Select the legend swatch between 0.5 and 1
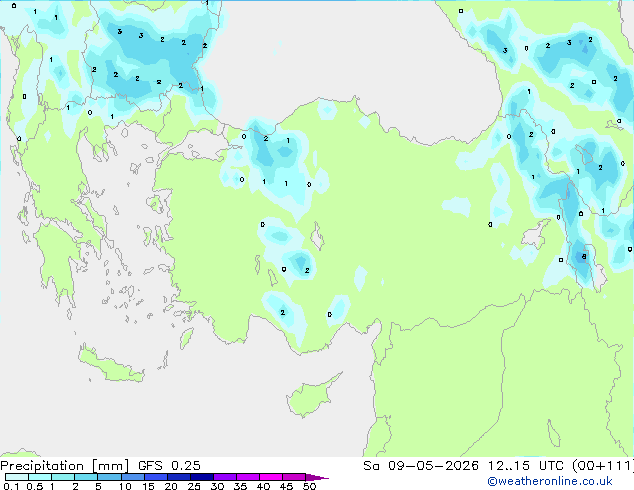634x490 pixels. pos(40,477)
